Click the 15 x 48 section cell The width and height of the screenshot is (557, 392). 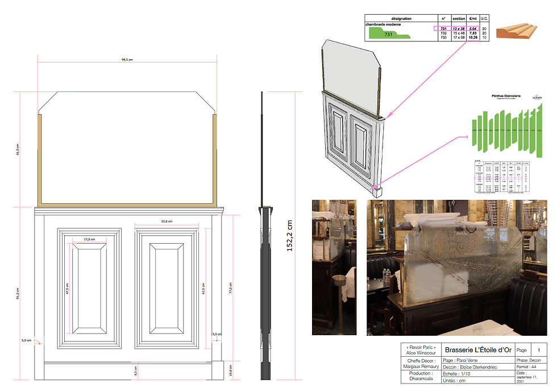[x=459, y=33]
